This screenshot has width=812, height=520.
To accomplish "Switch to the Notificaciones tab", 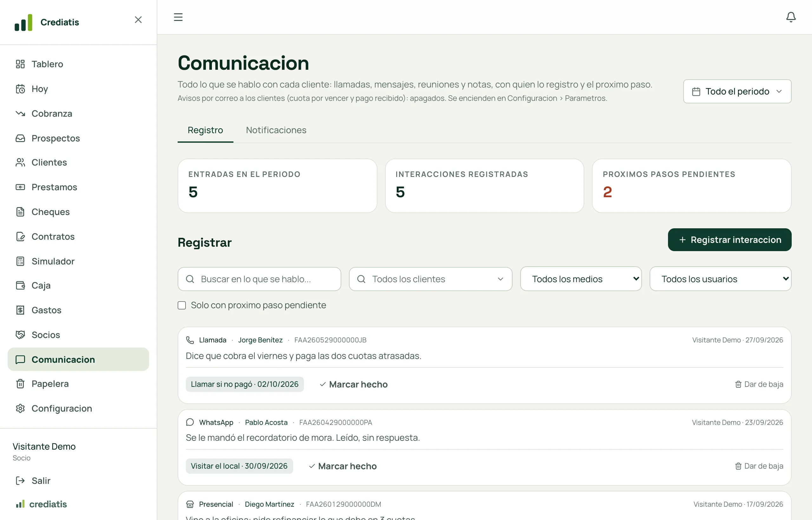I will click(x=276, y=130).
